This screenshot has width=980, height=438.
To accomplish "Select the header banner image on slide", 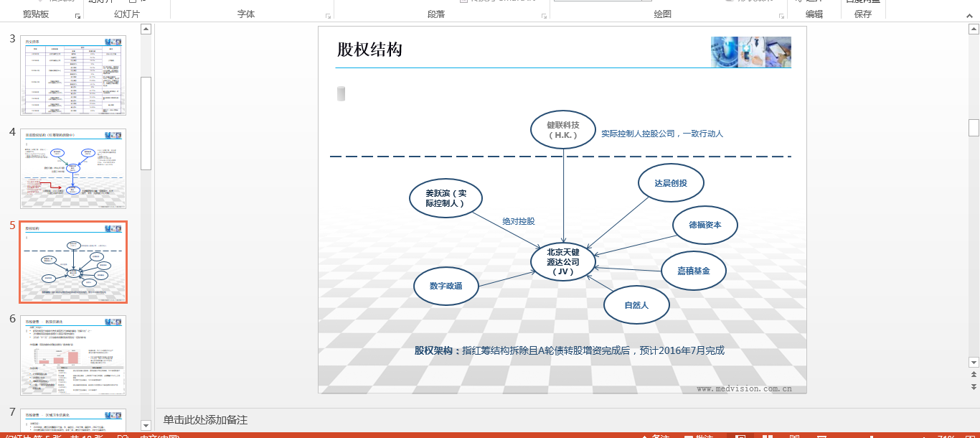I will tap(751, 52).
